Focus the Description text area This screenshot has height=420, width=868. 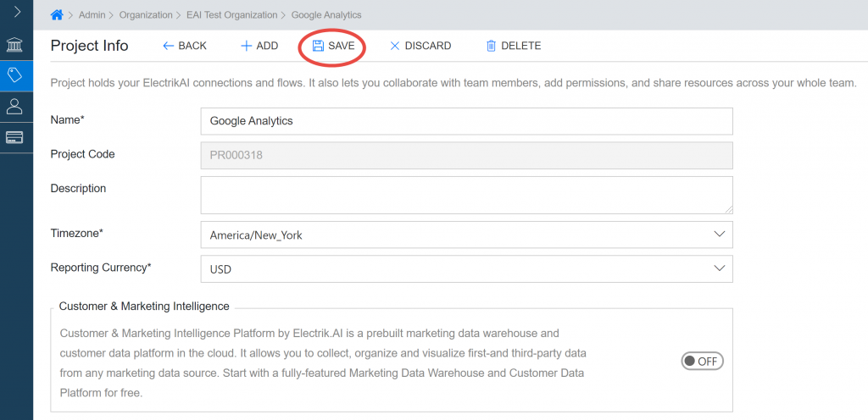[467, 195]
